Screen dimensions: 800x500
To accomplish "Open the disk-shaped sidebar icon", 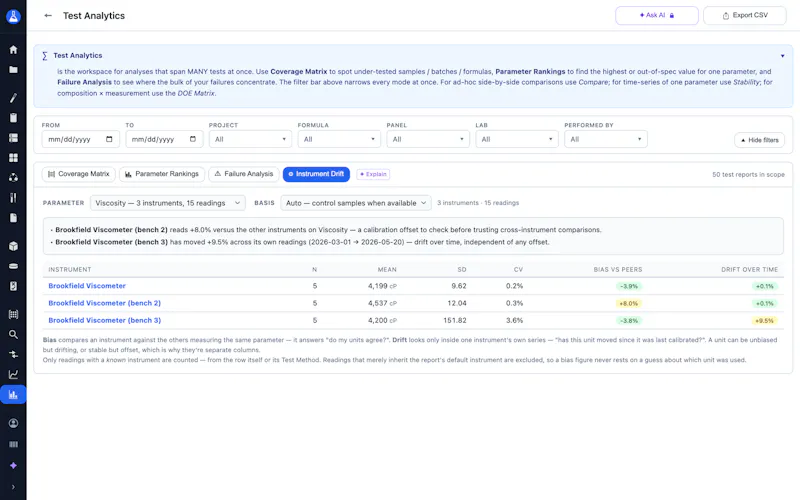I will 13,266.
